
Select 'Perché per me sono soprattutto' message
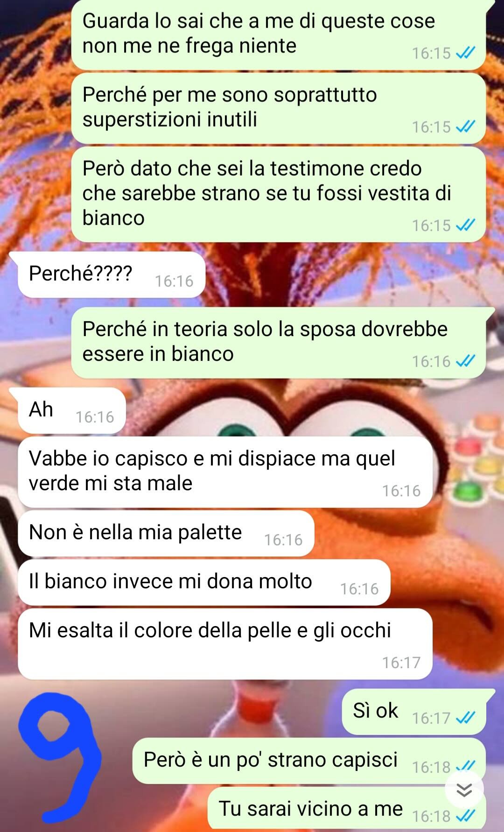click(279, 108)
